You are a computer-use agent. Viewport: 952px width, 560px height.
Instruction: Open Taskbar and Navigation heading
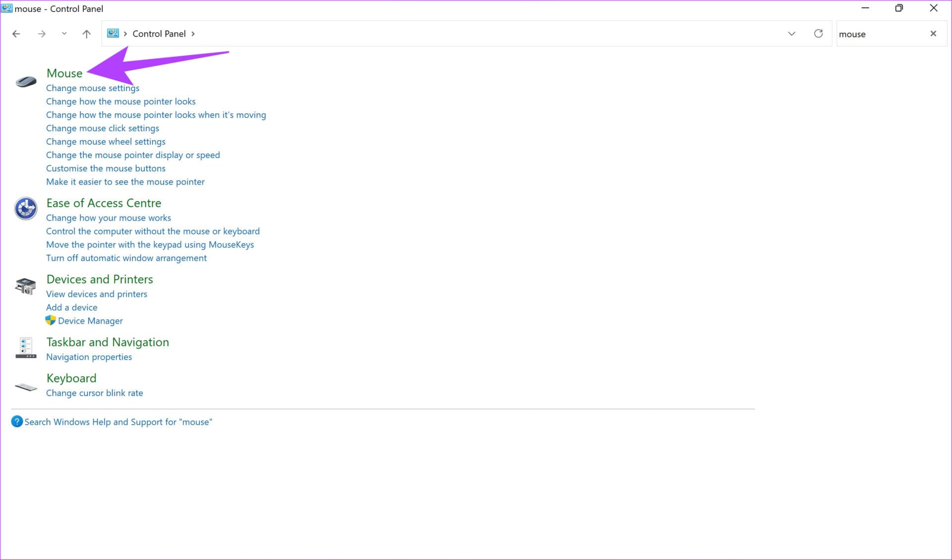(x=108, y=342)
